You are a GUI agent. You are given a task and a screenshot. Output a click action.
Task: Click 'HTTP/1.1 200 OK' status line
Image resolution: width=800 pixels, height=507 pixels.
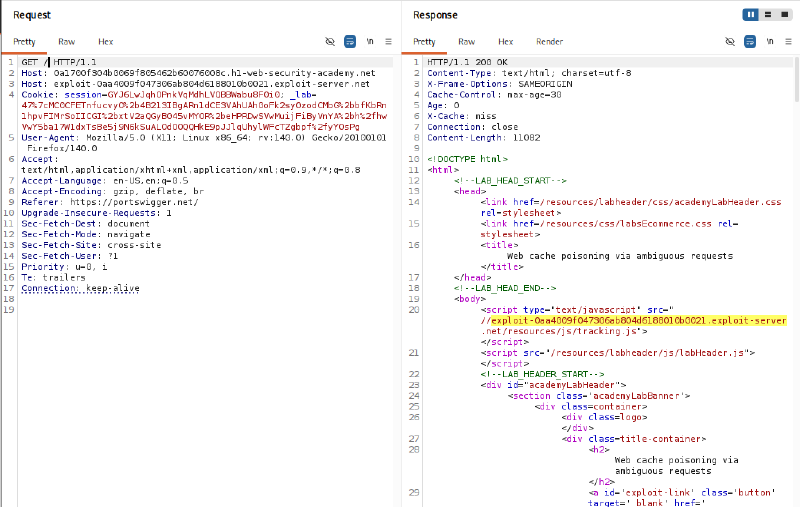(x=467, y=62)
